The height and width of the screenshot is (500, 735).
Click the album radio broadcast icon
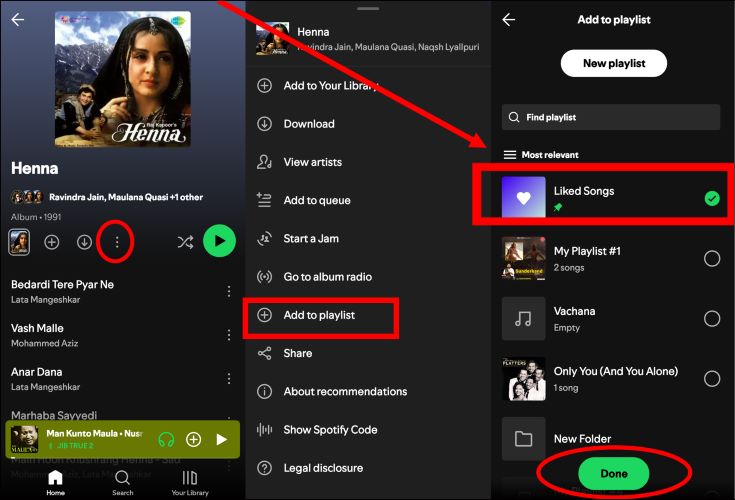(264, 276)
